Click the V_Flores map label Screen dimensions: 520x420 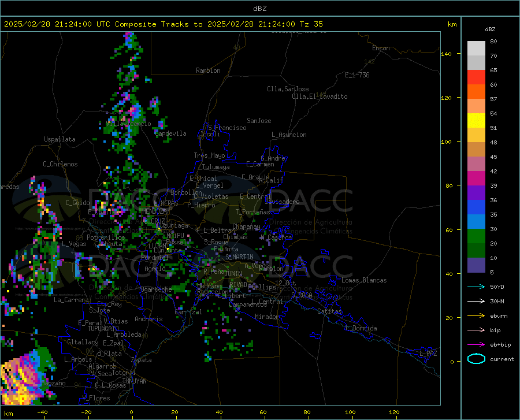pyautogui.click(x=96, y=398)
